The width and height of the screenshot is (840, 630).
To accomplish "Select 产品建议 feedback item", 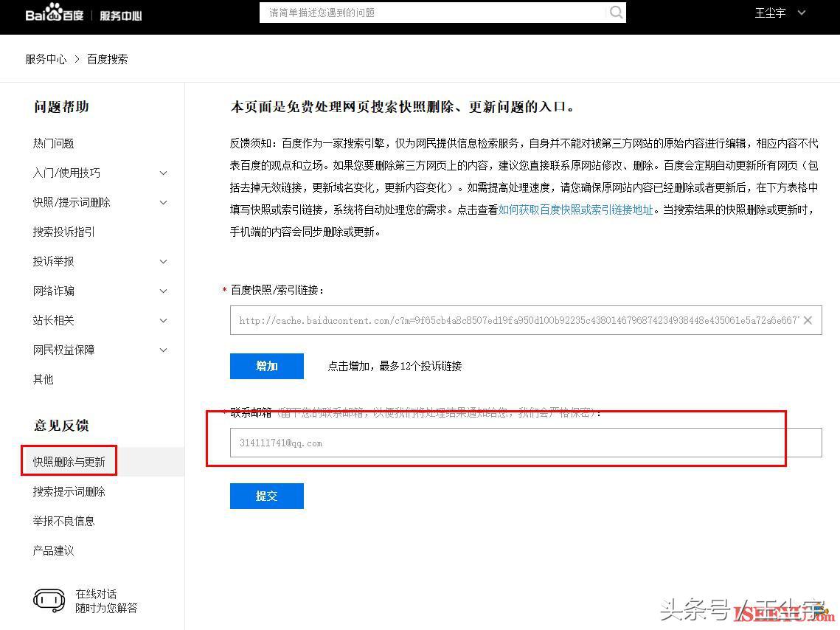I will click(x=54, y=550).
